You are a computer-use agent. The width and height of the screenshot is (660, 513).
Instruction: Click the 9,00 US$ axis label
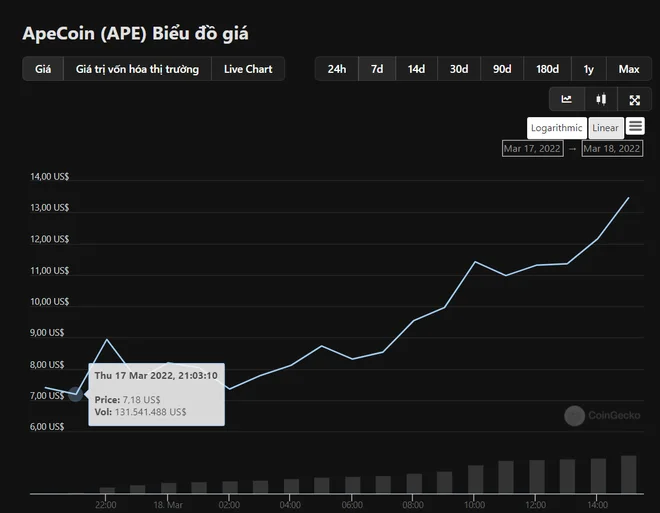click(x=47, y=333)
